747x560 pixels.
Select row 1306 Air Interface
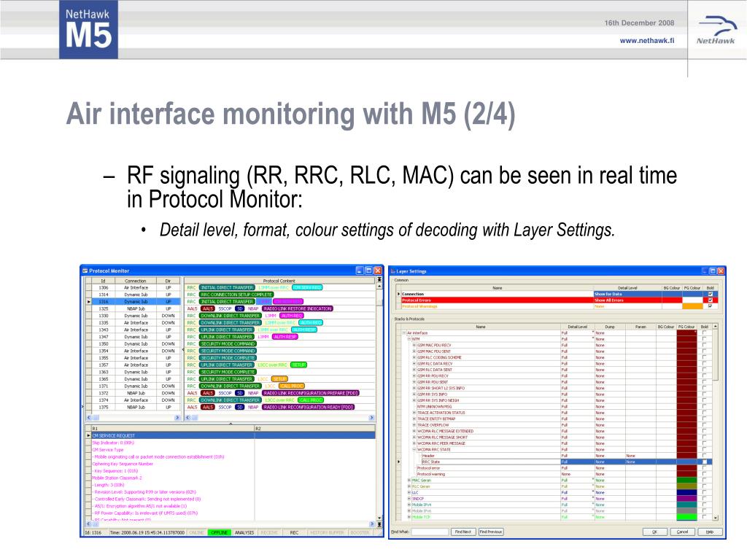[133, 287]
